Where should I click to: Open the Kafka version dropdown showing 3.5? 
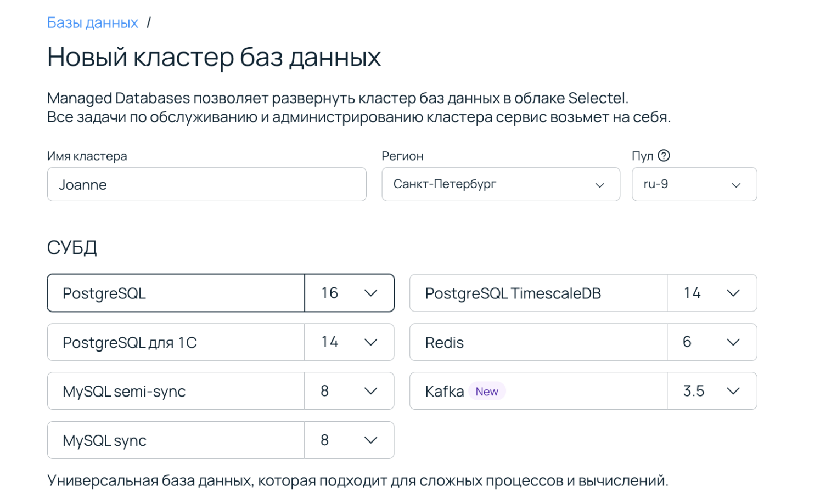point(712,391)
